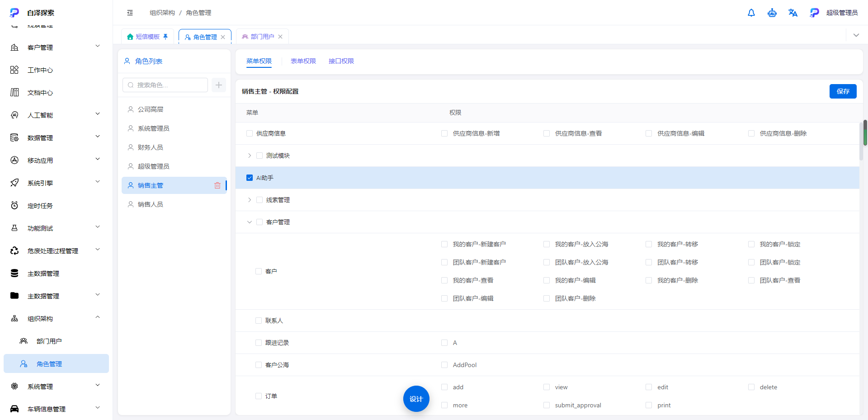Open 部门用户 sidebar item
Screen dimensions: 868x420
coord(56,341)
